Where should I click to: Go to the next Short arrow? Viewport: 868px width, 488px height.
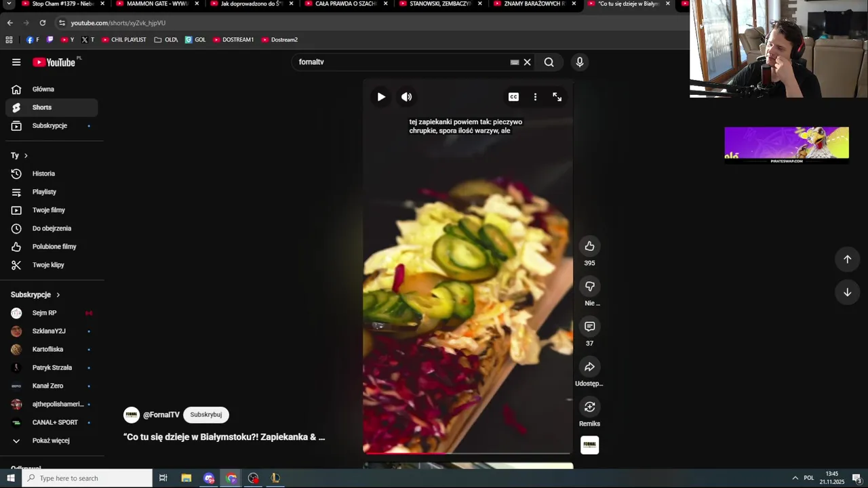[x=847, y=292]
